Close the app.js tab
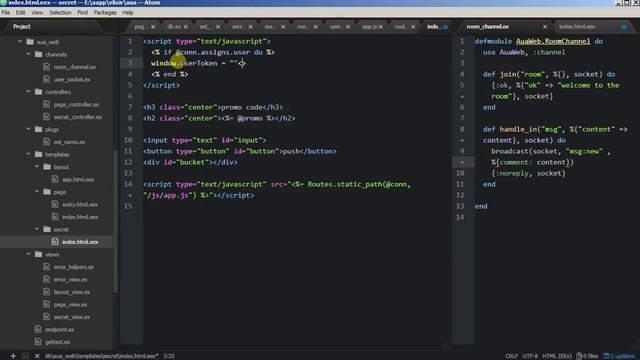 (x=380, y=27)
